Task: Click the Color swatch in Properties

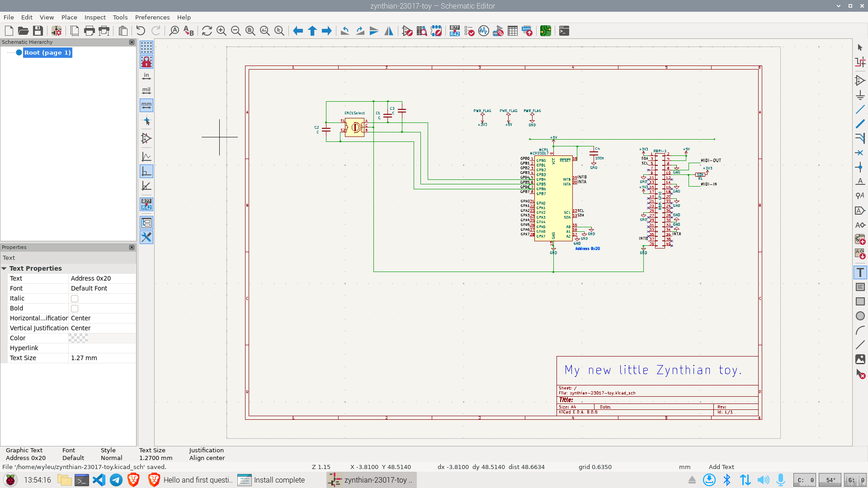Action: coord(78,338)
